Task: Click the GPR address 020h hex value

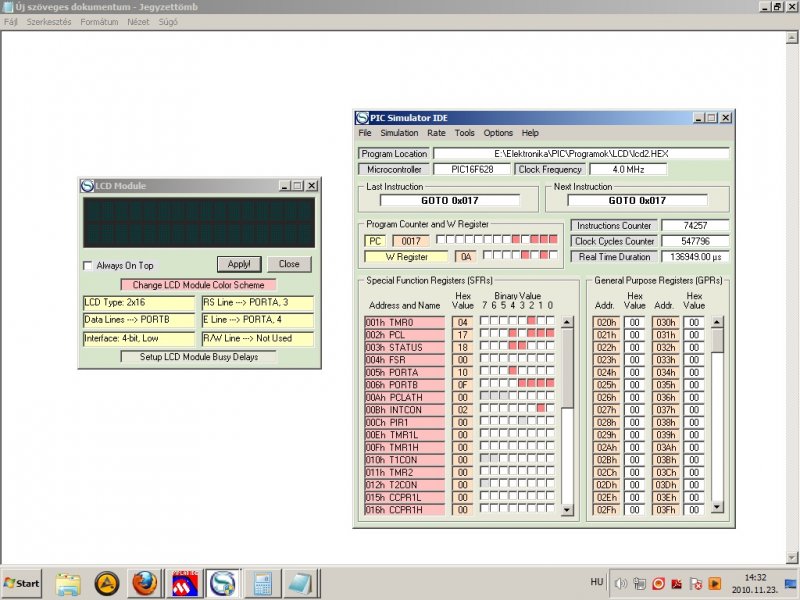Action: click(x=634, y=322)
